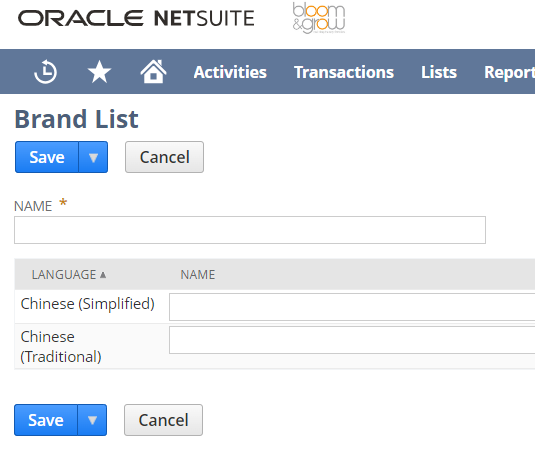Image resolution: width=535 pixels, height=470 pixels.
Task: Click the bottom Cancel button
Action: click(x=163, y=420)
